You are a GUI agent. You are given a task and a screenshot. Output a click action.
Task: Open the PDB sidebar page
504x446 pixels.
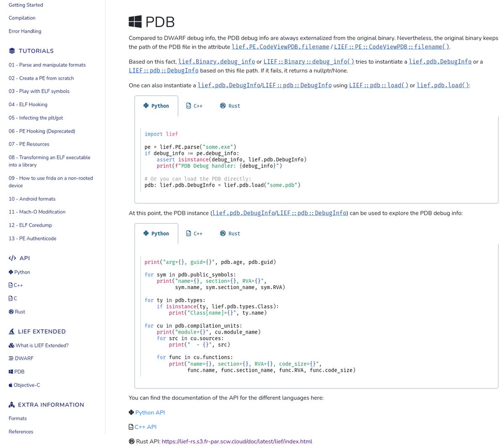click(19, 372)
